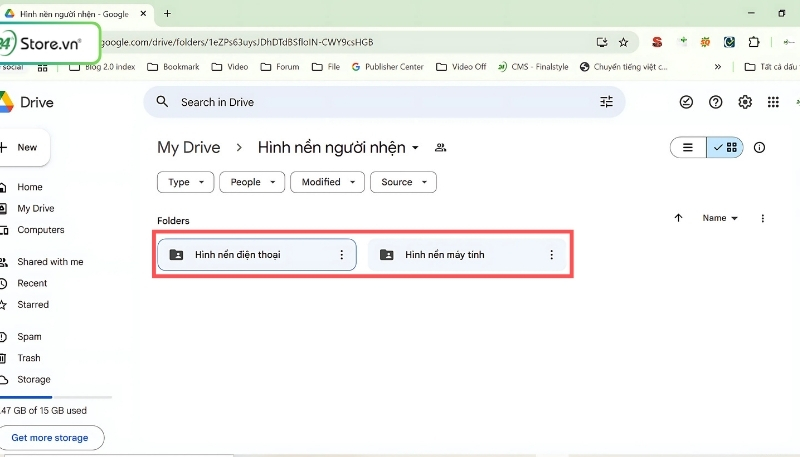Expand the People filter dropdown

coord(252,182)
